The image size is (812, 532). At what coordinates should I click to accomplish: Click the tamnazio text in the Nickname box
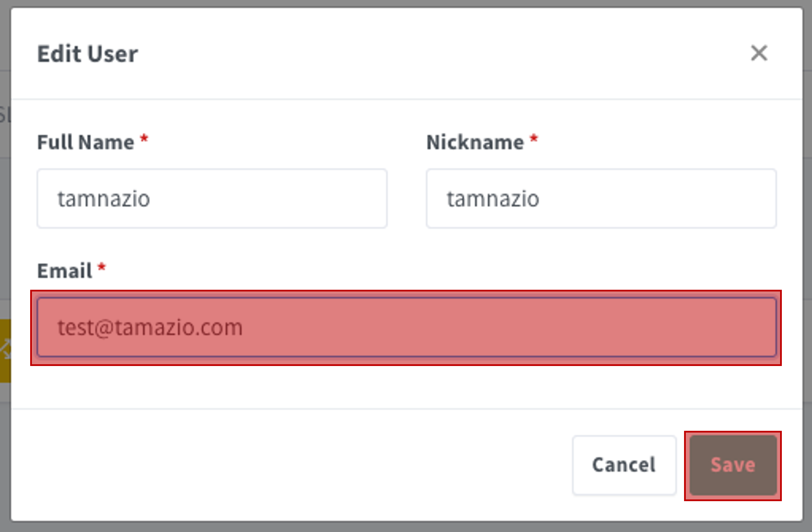493,199
